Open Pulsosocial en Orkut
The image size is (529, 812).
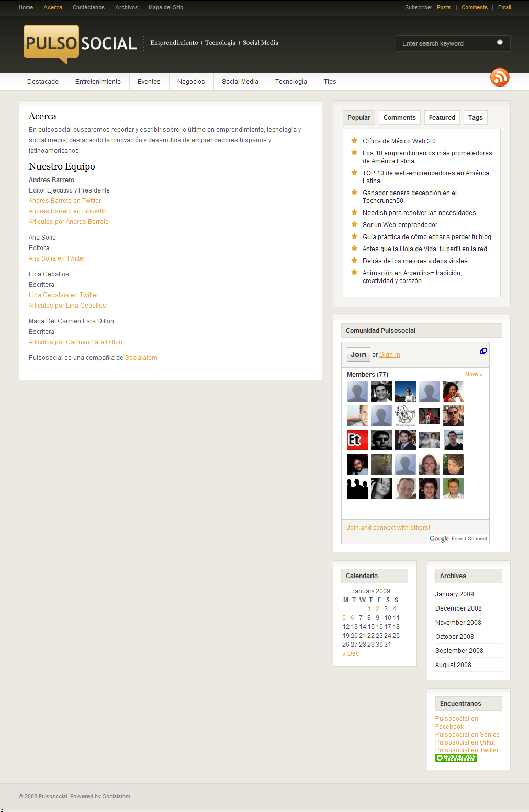tap(465, 742)
